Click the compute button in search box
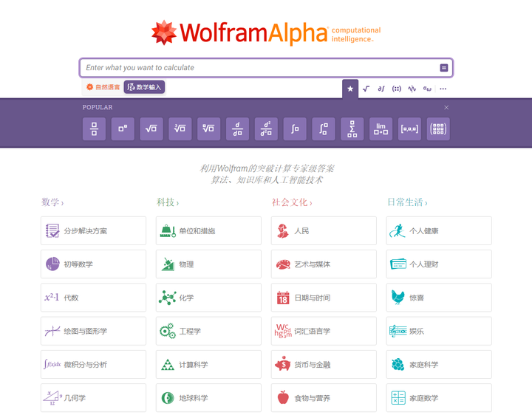 [444, 68]
